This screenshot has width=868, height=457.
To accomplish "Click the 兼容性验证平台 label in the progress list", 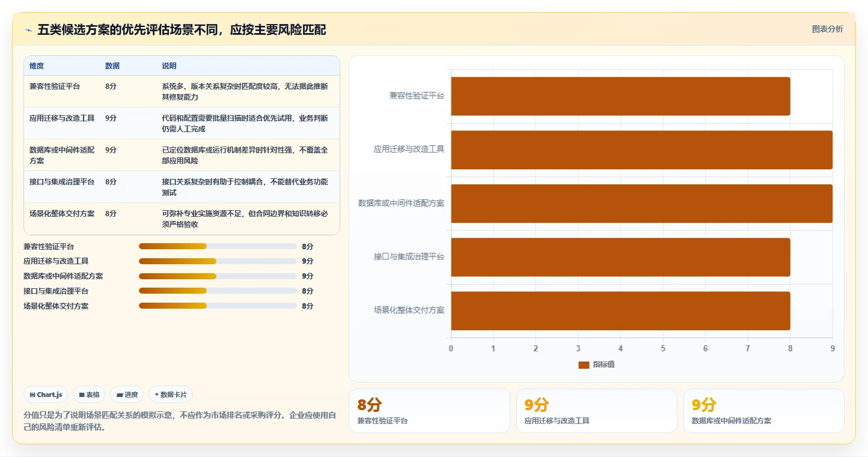I will (49, 247).
